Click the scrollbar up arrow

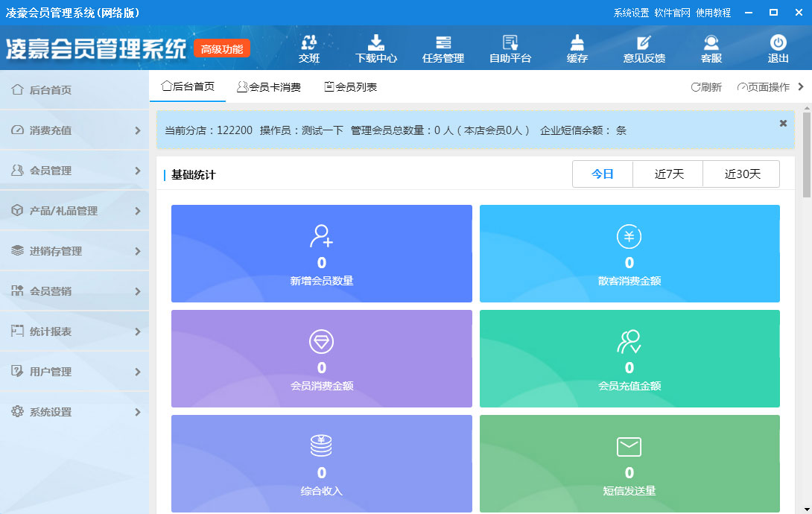point(806,108)
